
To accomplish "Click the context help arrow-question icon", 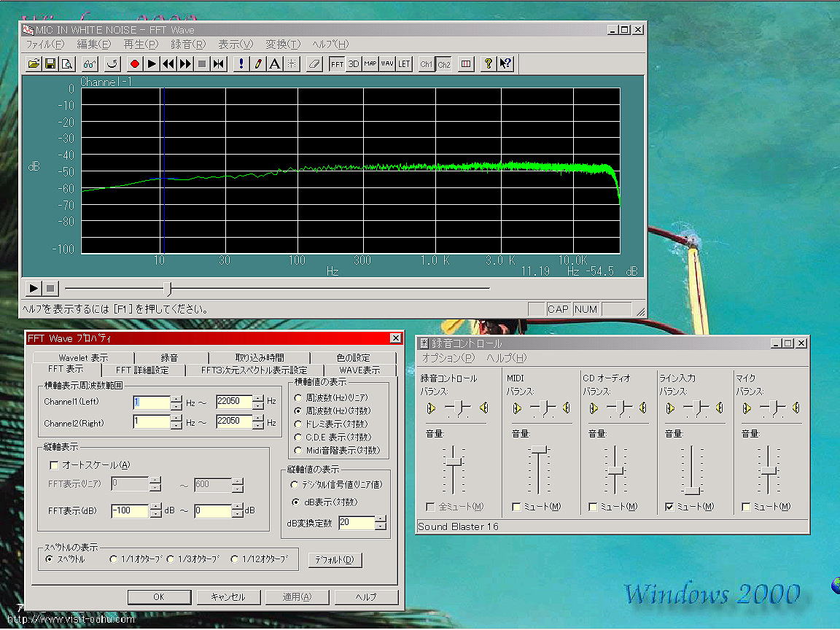I will click(x=505, y=64).
